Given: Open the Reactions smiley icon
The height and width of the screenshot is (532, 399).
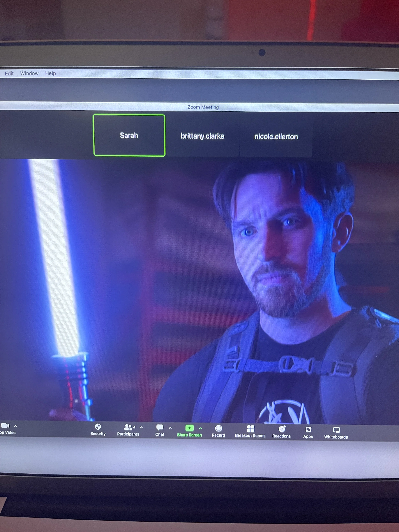Looking at the screenshot, I should (282, 429).
